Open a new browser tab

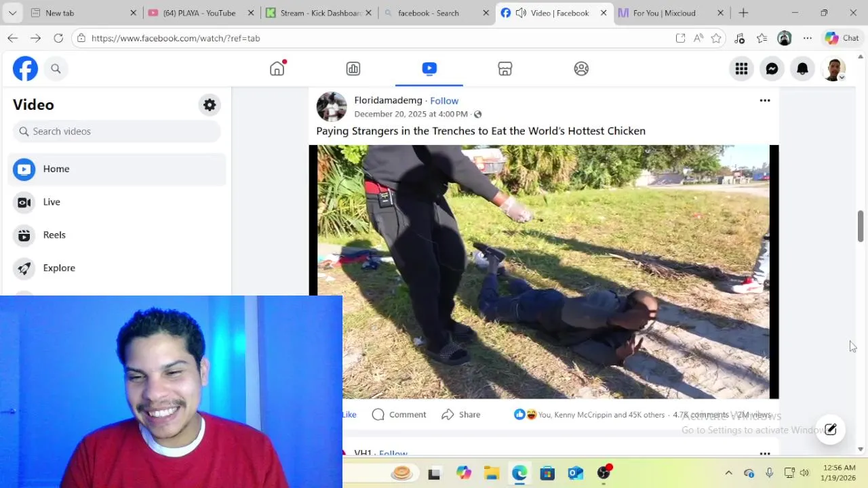pyautogui.click(x=743, y=13)
